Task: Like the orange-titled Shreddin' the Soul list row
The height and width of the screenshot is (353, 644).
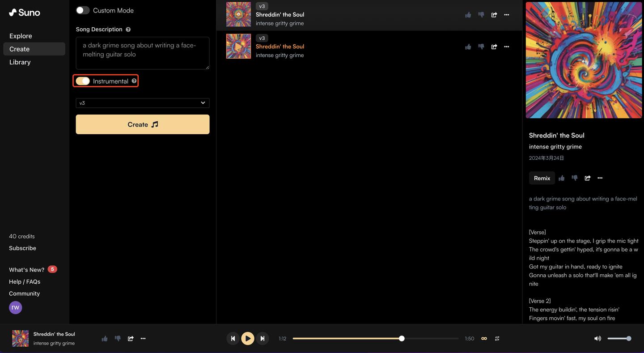Action: pyautogui.click(x=468, y=47)
